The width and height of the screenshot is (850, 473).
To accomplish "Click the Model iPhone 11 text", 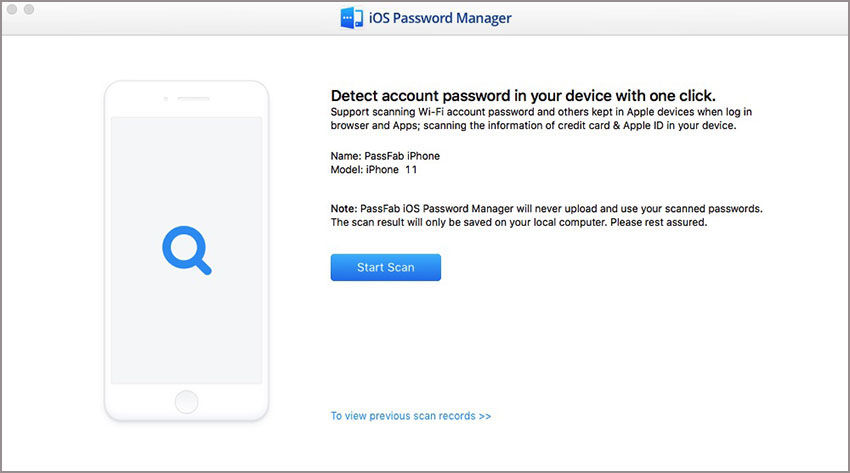I will (x=374, y=170).
